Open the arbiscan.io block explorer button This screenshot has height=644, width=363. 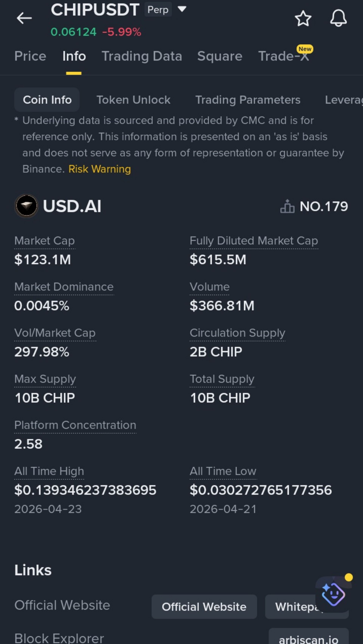coord(309,637)
